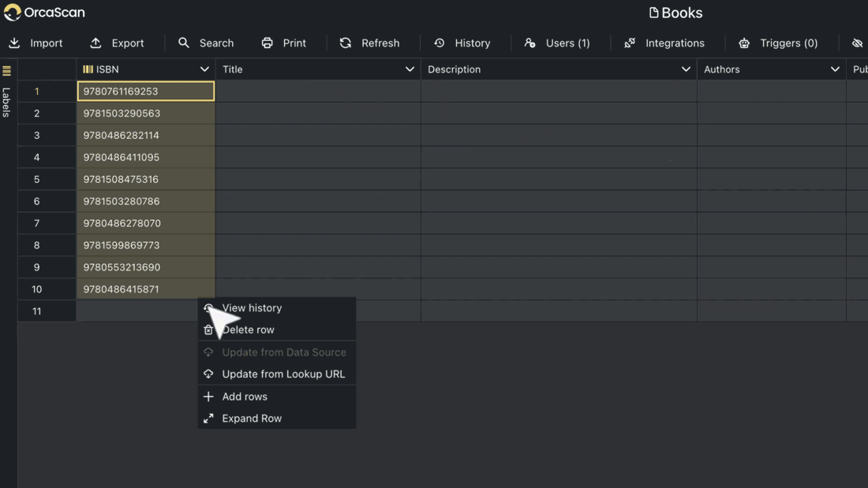Expand the Authors column dropdown arrow
Screen dimensions: 868x488
tap(835, 69)
